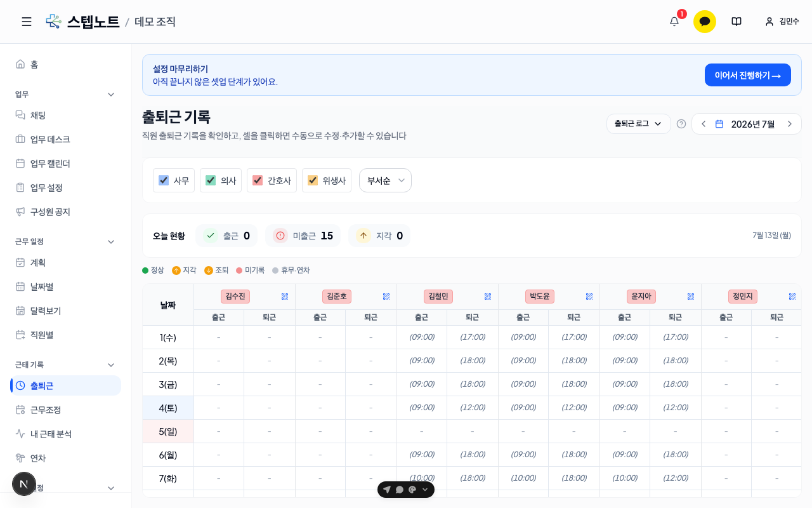This screenshot has height=508, width=812.
Task: Open the notifications bell
Action: [x=674, y=22]
